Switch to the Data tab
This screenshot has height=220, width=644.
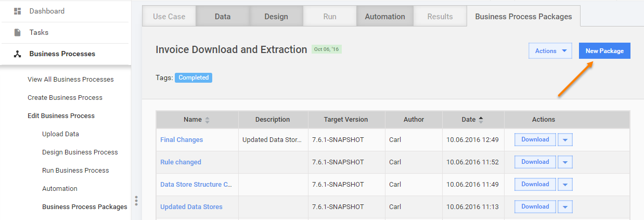pyautogui.click(x=223, y=17)
